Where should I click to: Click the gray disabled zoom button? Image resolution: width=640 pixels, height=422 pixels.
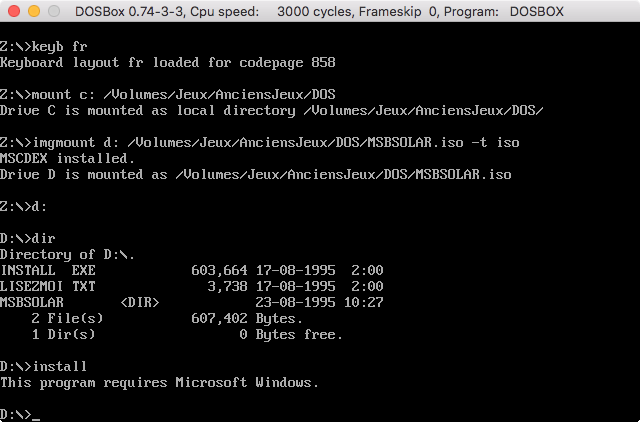tap(54, 11)
